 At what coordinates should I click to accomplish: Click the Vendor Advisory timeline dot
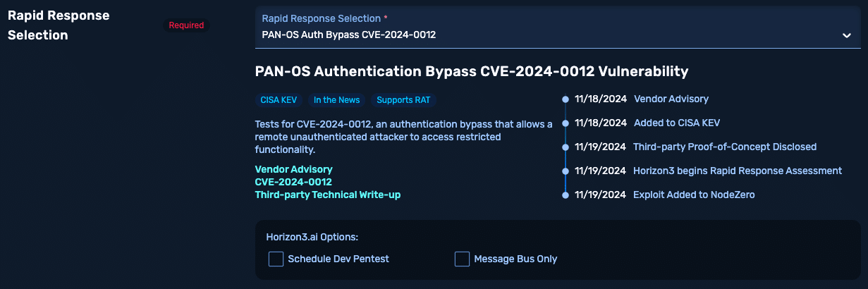pyautogui.click(x=566, y=99)
